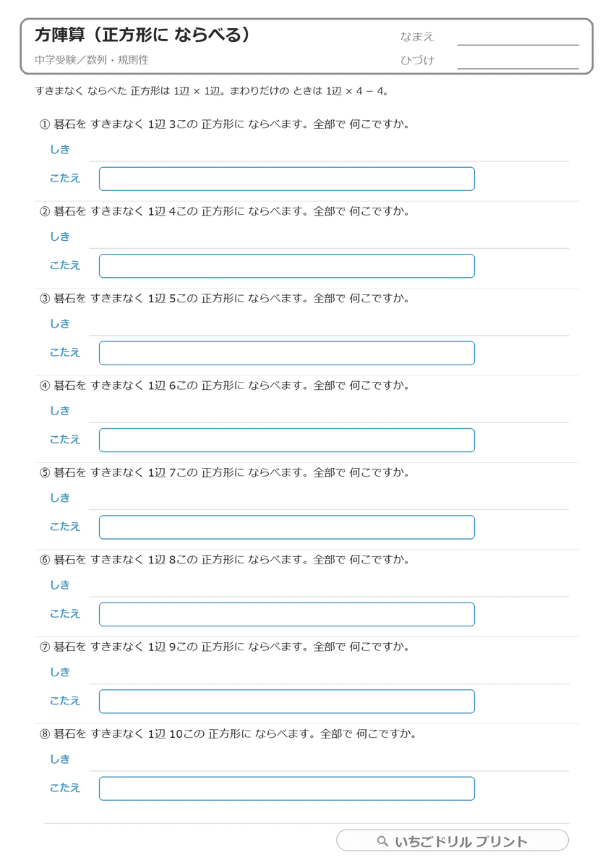Select the こたえ box for question ⑧
The image size is (613, 868).
pos(287,788)
